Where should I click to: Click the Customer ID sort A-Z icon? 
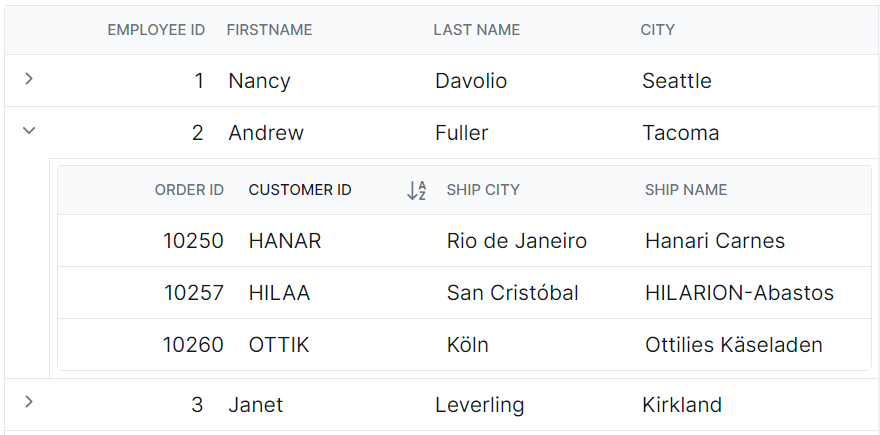416,190
